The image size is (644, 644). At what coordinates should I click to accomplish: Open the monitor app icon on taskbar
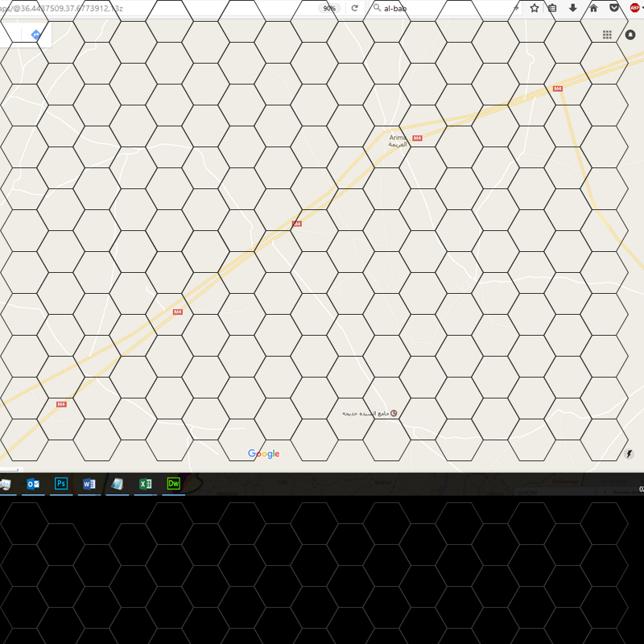point(6,485)
